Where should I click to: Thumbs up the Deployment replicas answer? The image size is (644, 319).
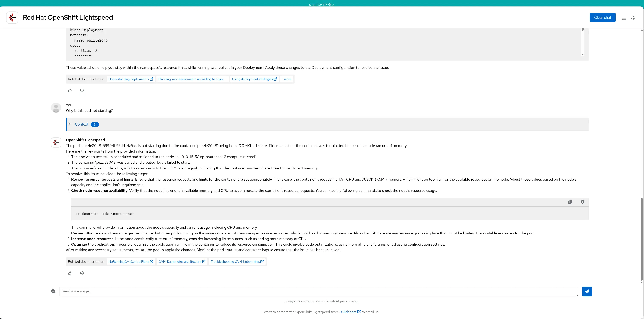point(70,91)
